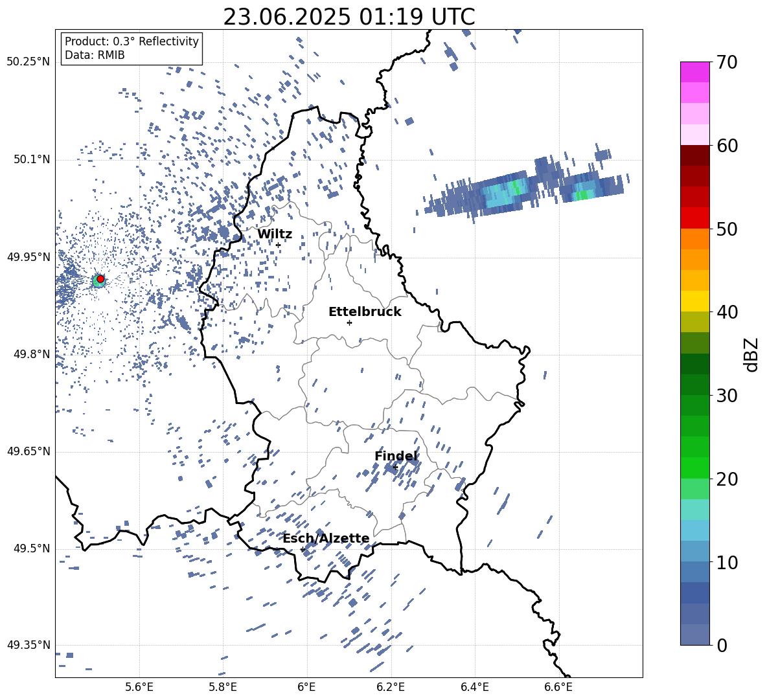The image size is (767, 700).
Task: Click the 6.2°E longitude tick label
Action: (x=391, y=687)
